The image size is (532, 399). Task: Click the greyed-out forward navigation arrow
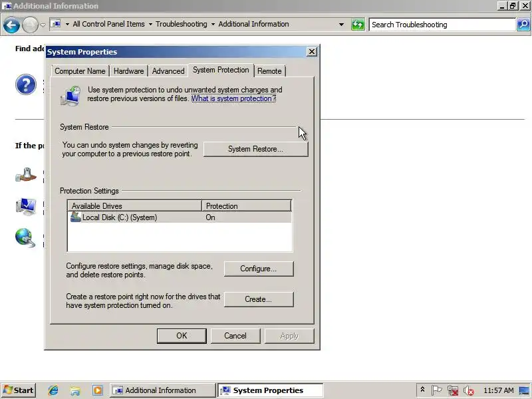point(30,25)
